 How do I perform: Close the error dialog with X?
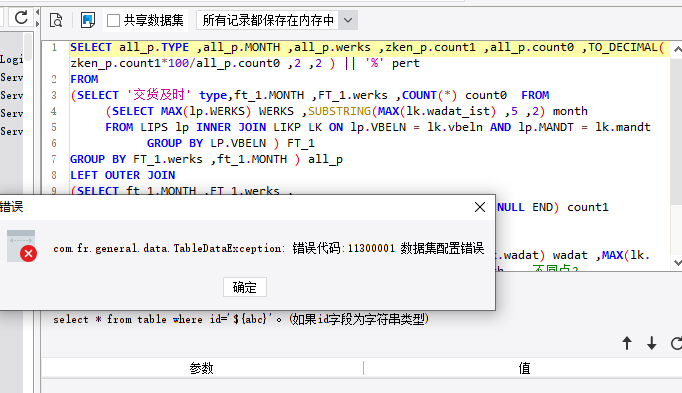point(480,207)
